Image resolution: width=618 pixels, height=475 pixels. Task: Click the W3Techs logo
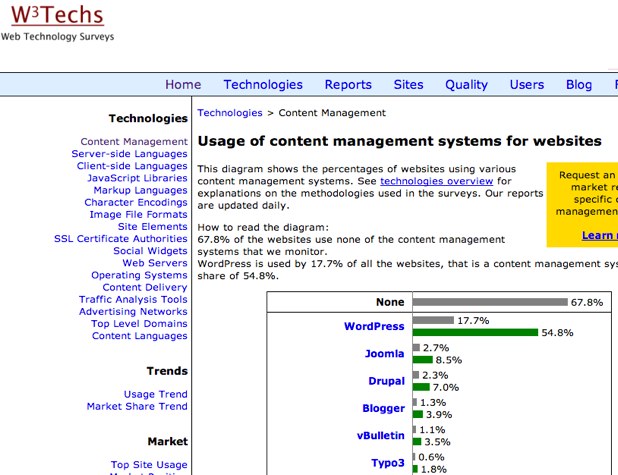(57, 15)
